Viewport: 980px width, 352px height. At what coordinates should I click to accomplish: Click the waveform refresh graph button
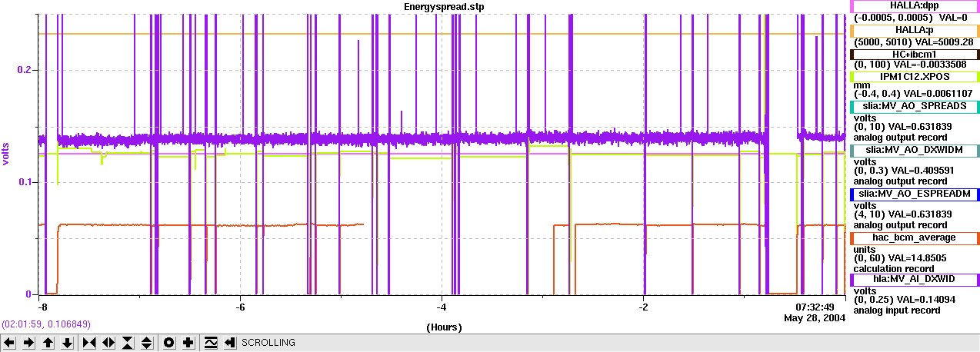211,342
